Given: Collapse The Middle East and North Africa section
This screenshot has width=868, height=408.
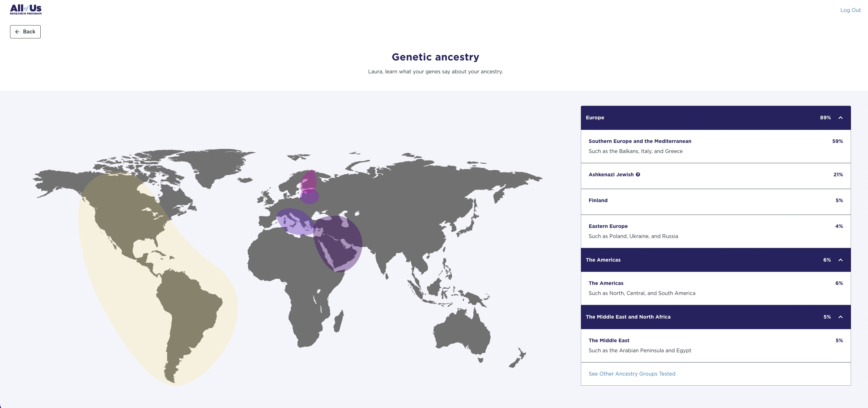Looking at the screenshot, I should click(840, 317).
